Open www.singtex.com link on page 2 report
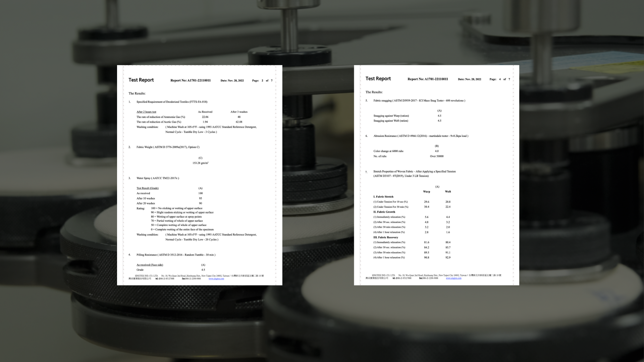 click(x=216, y=279)
